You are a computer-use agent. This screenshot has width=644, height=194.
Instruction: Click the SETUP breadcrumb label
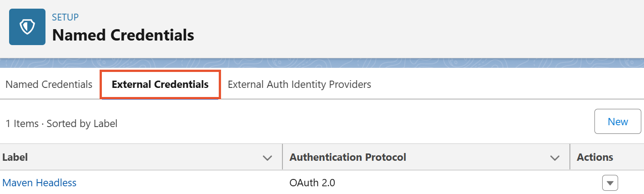point(65,17)
